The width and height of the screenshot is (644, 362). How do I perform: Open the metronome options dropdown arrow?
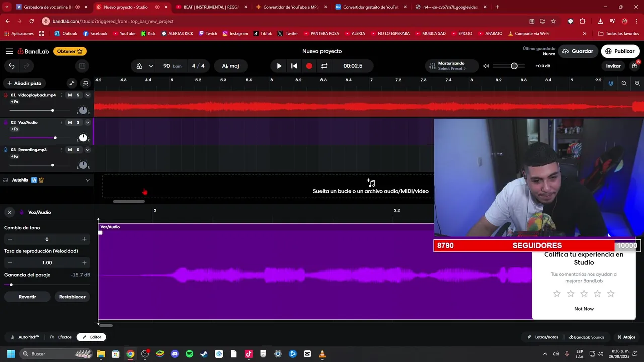click(150, 66)
